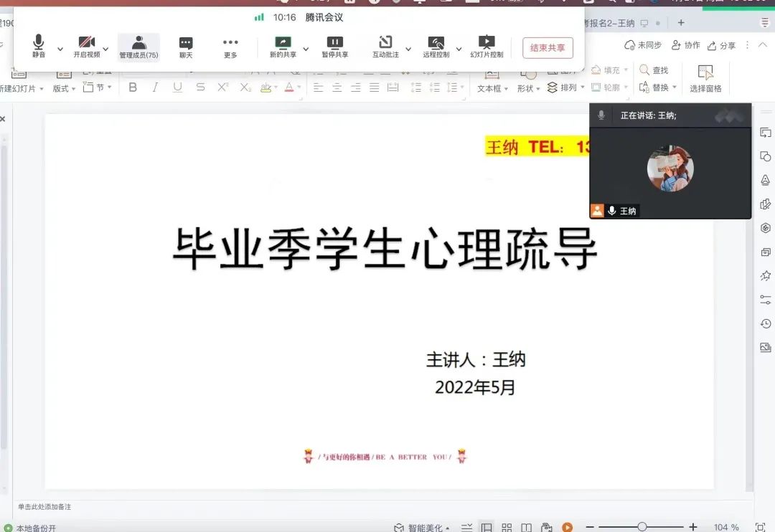Expand the 互动批注 dropdown arrow
Image resolution: width=775 pixels, height=532 pixels.
[x=408, y=49]
